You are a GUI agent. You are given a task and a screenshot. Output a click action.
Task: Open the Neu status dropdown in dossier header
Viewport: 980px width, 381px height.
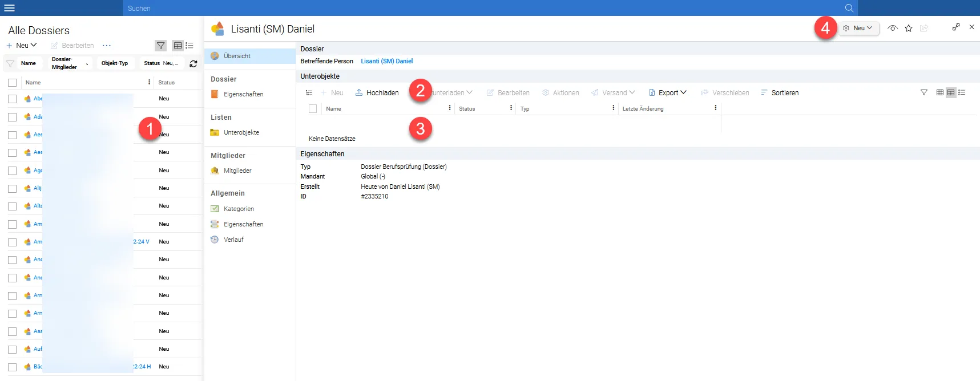click(858, 28)
